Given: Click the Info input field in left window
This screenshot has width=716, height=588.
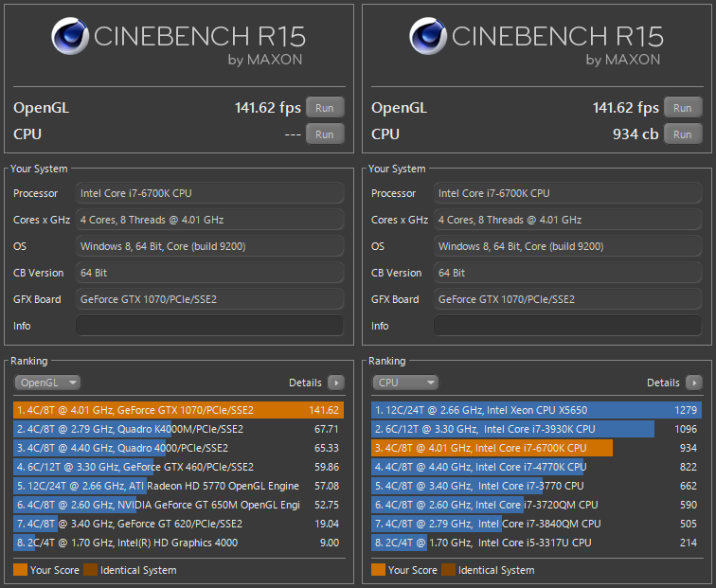Looking at the screenshot, I should pos(209,326).
